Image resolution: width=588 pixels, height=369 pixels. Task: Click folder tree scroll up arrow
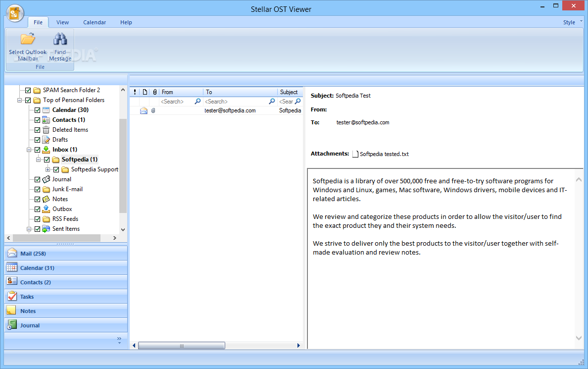click(x=123, y=90)
